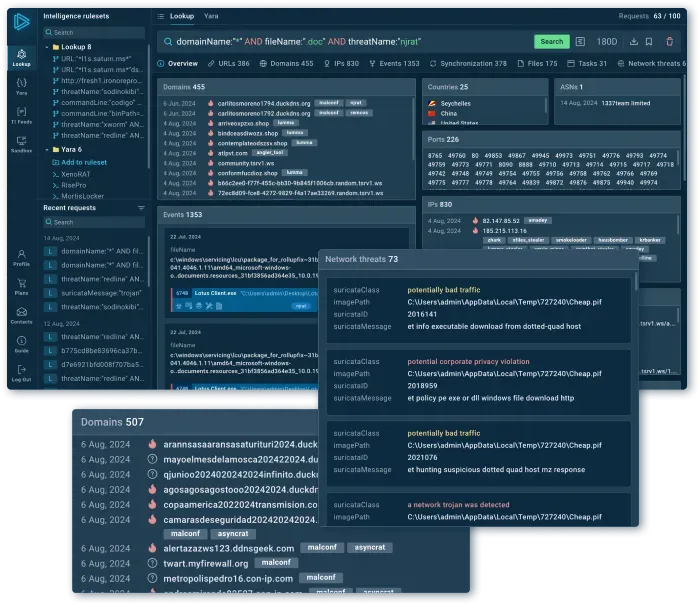Open the Lookup section in the sidebar
700x605 pixels.
(x=21, y=55)
